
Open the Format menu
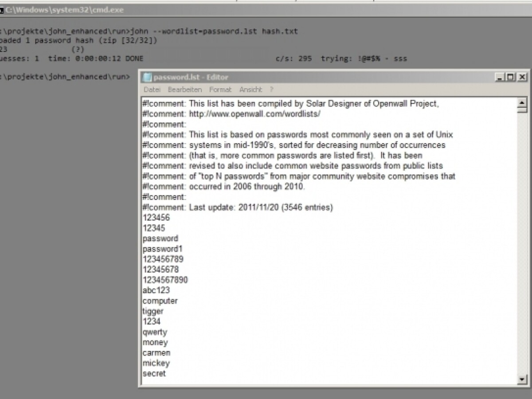click(x=220, y=90)
